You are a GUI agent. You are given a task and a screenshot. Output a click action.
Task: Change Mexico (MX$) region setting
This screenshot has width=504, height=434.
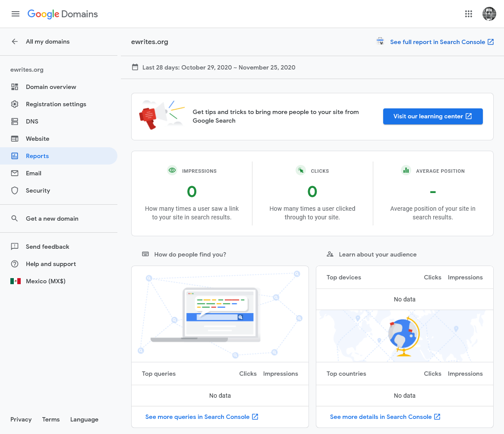pyautogui.click(x=59, y=281)
